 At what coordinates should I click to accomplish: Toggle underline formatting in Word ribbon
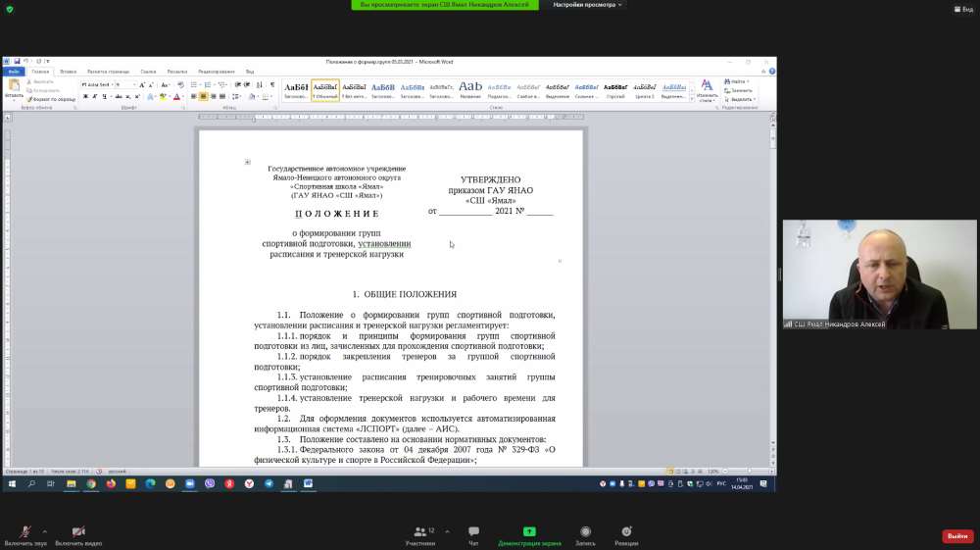click(x=105, y=97)
